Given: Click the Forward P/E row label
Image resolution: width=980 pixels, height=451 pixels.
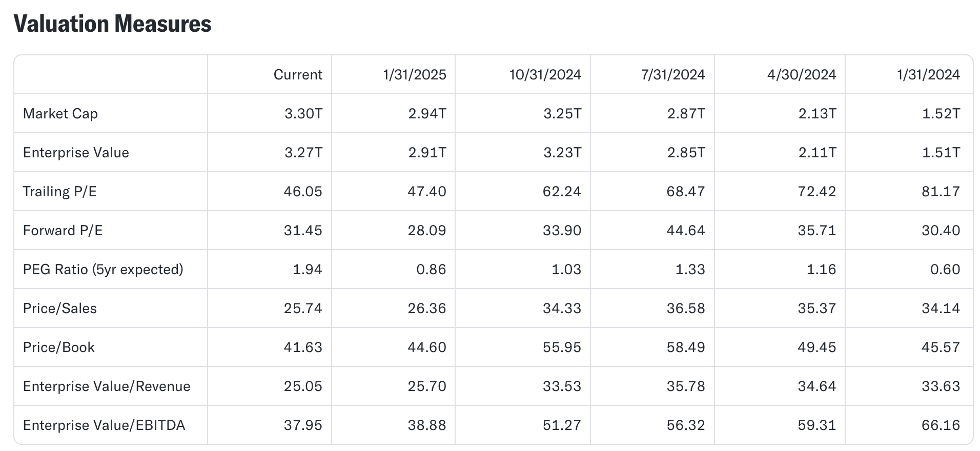Looking at the screenshot, I should [x=63, y=231].
